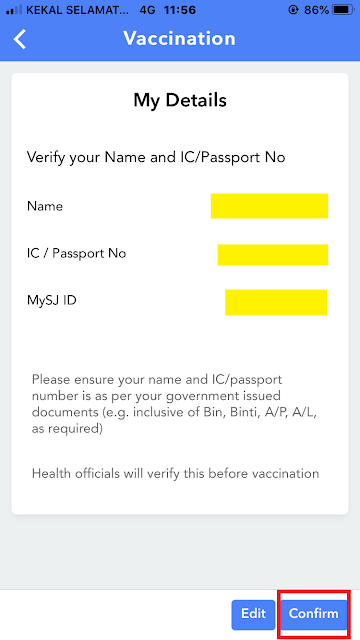Screen dimensions: 360x640
Task: Tap the battery icon in status bar
Action: pyautogui.click(x=342, y=10)
